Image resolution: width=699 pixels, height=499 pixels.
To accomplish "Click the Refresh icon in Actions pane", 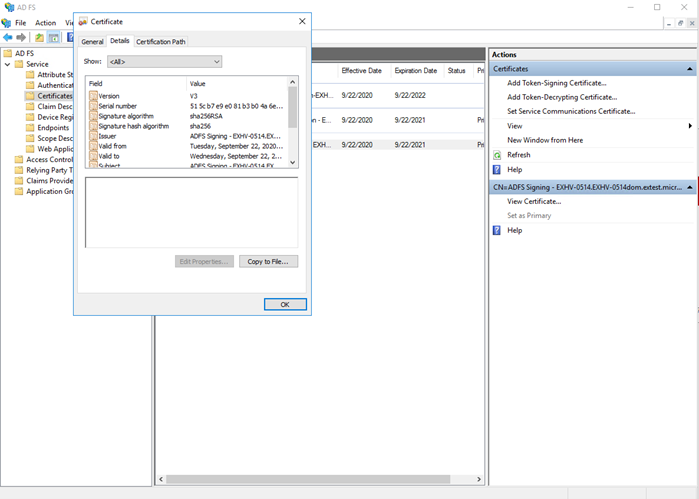I will coord(497,155).
